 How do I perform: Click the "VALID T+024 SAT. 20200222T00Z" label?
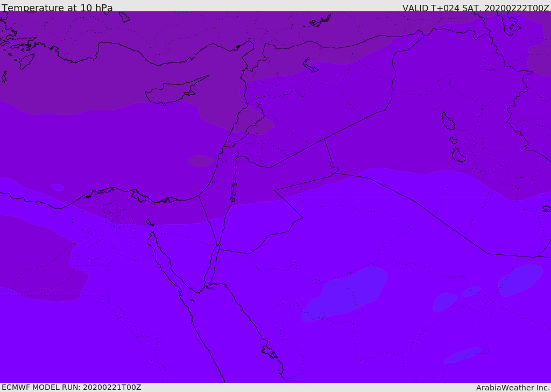coord(476,8)
